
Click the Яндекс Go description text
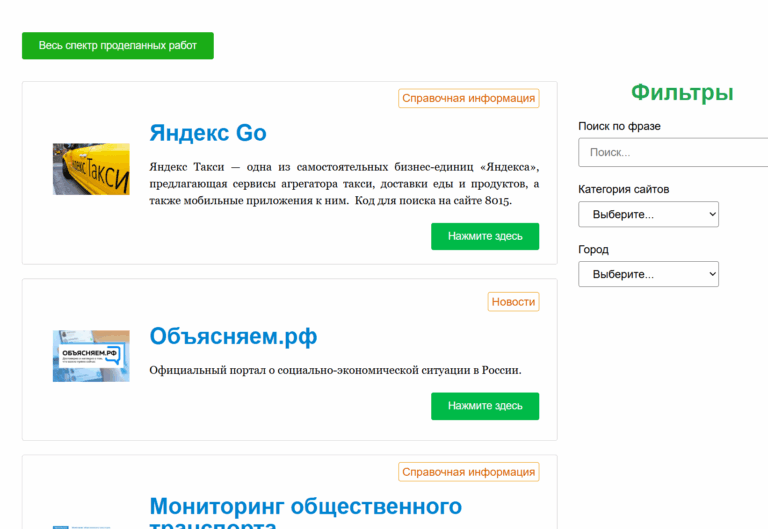click(344, 184)
